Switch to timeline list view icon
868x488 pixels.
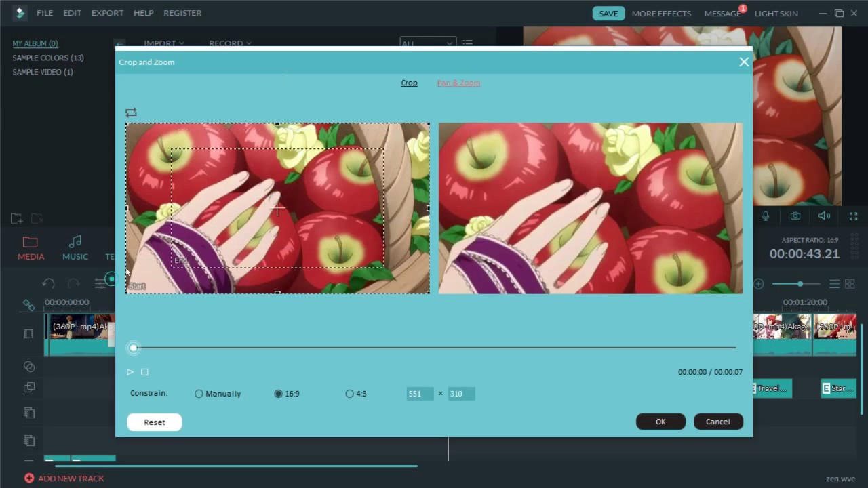click(835, 284)
